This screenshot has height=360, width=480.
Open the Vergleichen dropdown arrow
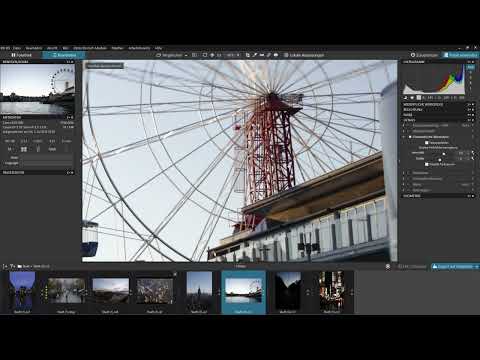click(x=186, y=55)
